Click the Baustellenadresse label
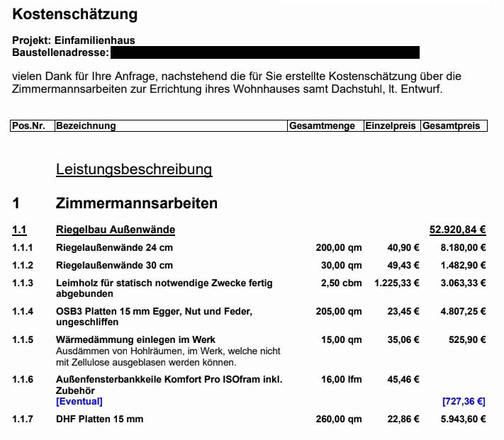 tap(61, 52)
